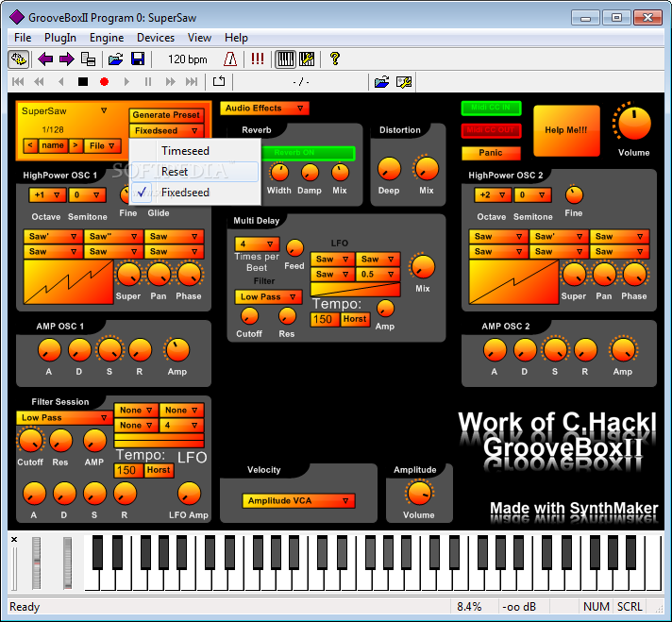
Task: Click the next preset > button
Action: [x=76, y=145]
